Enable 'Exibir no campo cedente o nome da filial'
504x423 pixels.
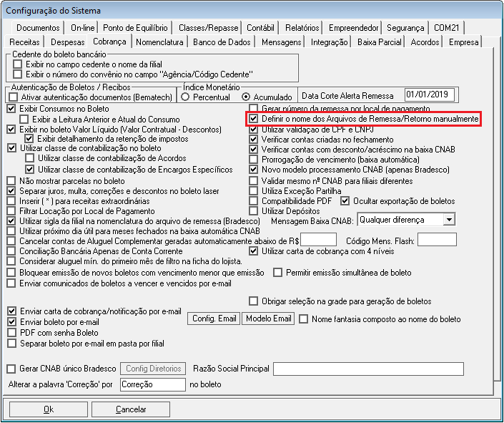coord(18,64)
